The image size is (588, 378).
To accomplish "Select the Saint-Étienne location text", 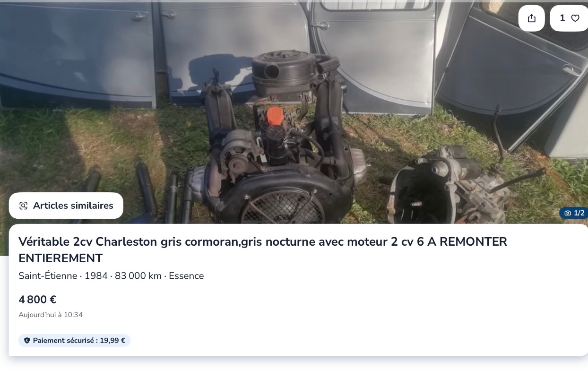I will [x=48, y=276].
